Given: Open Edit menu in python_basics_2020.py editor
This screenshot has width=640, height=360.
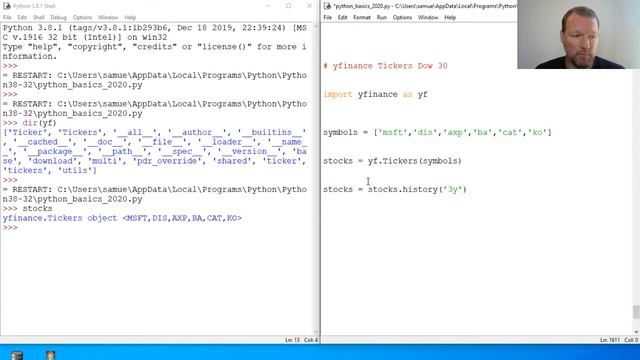Looking at the screenshot, I should pyautogui.click(x=342, y=18).
